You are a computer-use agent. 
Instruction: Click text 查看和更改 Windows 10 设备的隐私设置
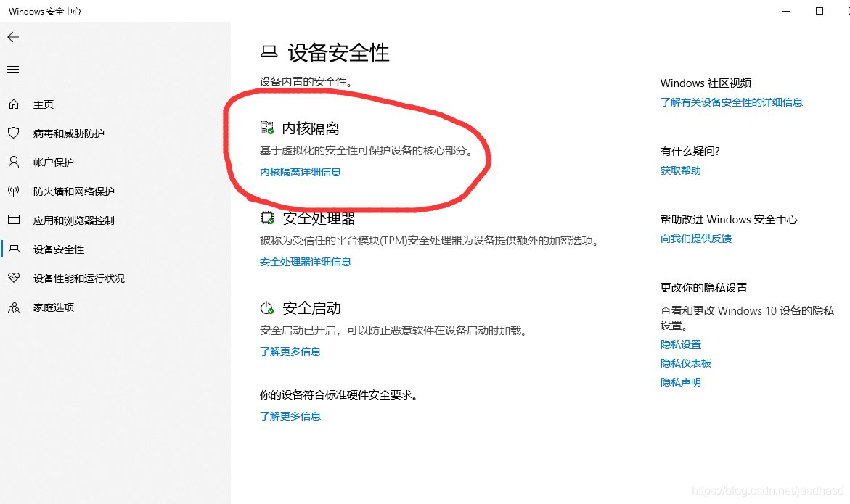tap(747, 318)
